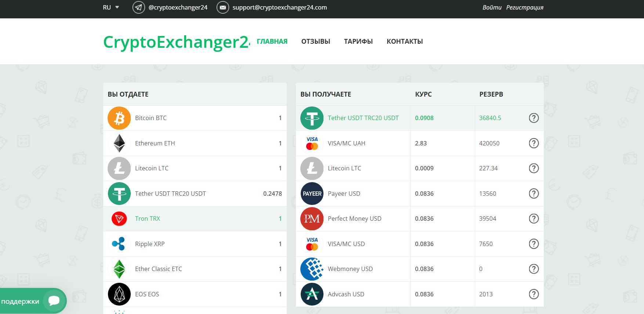Viewport: 644px width, 314px height.
Task: Click the Litecoin icon in give list
Action: [119, 169]
